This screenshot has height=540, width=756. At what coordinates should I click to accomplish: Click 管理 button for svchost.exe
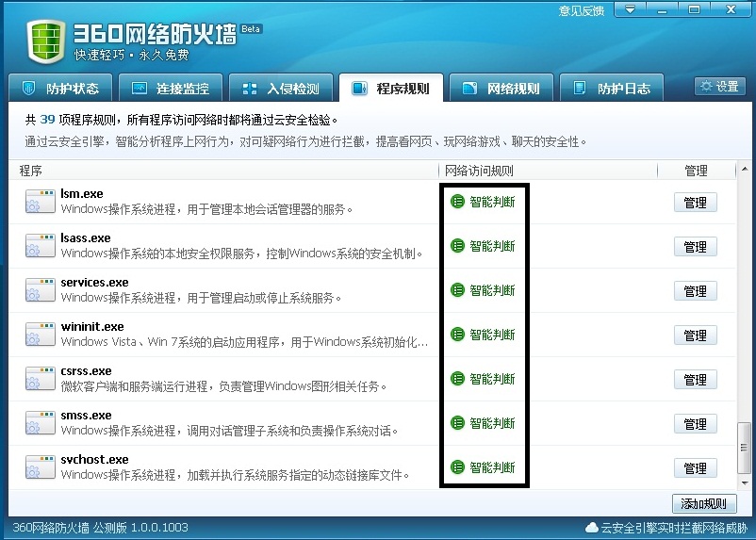[x=696, y=468]
